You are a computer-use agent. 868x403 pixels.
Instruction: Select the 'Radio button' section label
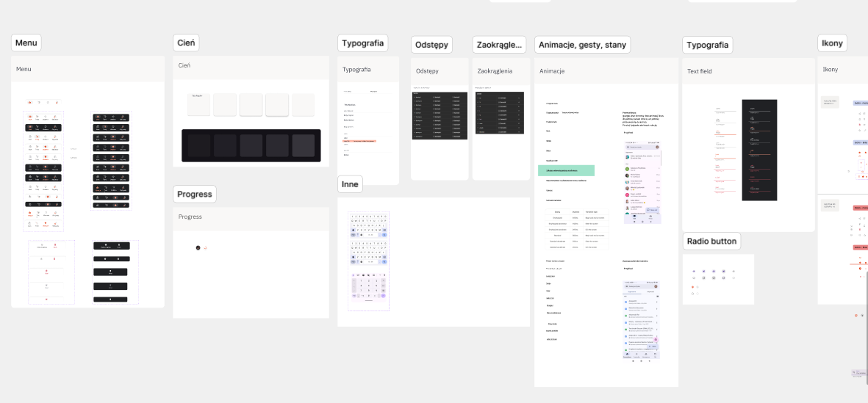point(711,241)
